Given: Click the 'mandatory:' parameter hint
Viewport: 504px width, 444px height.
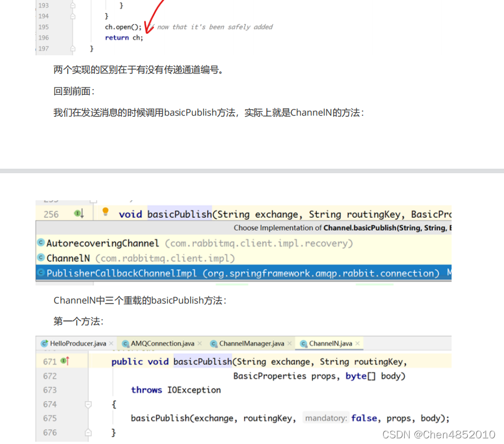Looking at the screenshot, I should 326,418.
